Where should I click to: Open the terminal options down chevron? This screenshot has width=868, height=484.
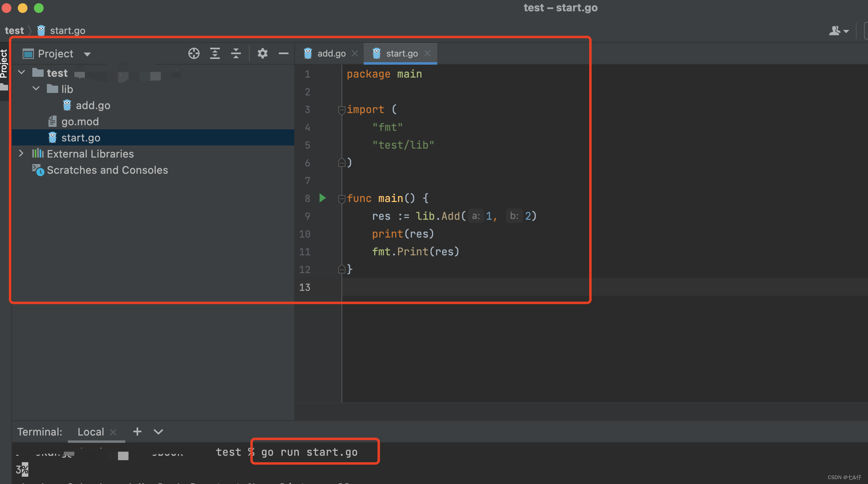click(158, 431)
